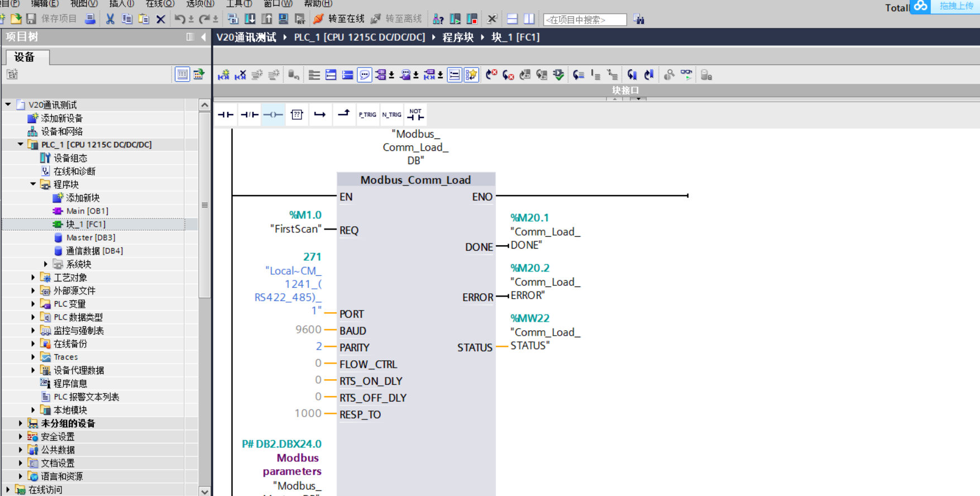Collapse the V20通讯测试 project node
Screen dimensions: 980x496
point(8,104)
